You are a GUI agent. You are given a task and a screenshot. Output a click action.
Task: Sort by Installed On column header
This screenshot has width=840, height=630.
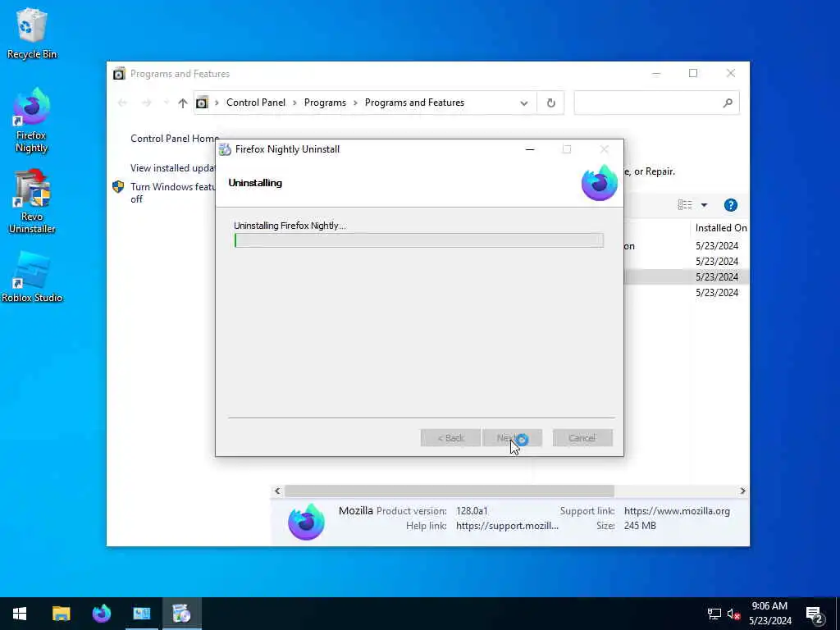[x=720, y=228]
